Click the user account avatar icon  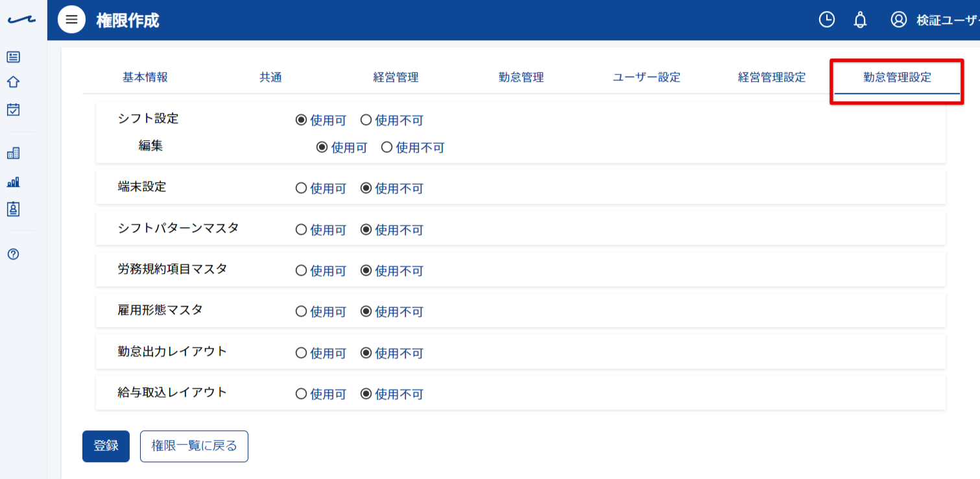(x=898, y=19)
